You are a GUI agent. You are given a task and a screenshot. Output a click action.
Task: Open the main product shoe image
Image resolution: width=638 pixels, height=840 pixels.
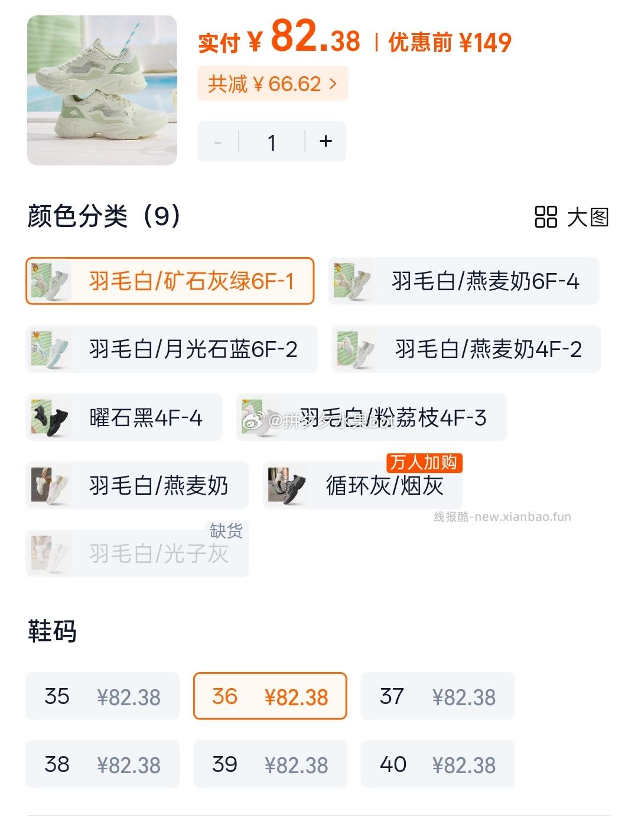pos(102,90)
